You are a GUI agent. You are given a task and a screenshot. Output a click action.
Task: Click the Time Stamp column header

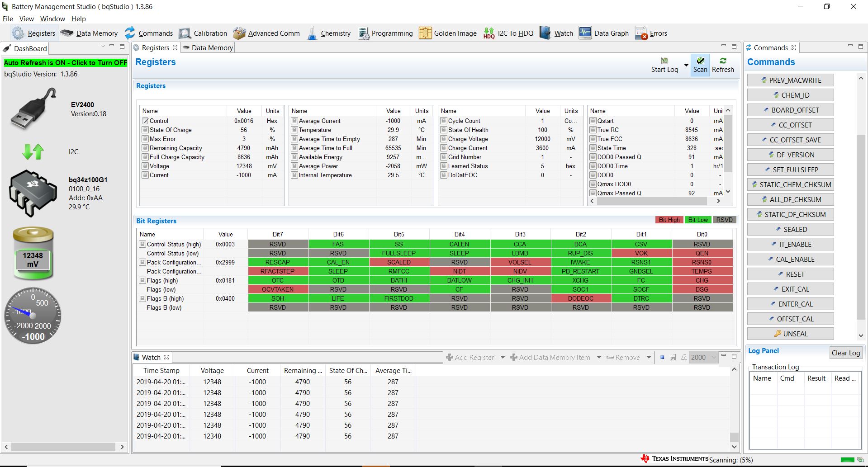161,370
